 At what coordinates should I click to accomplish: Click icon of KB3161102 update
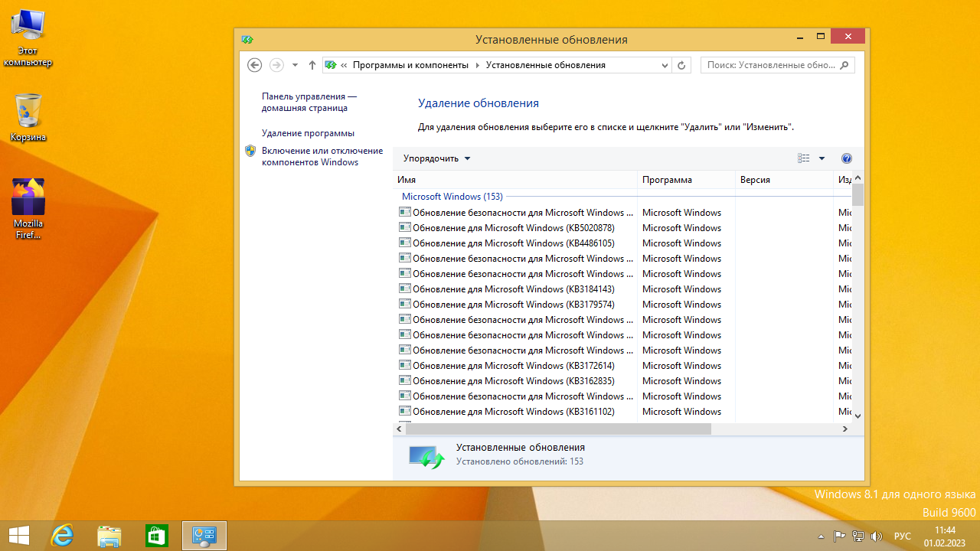pyautogui.click(x=405, y=411)
